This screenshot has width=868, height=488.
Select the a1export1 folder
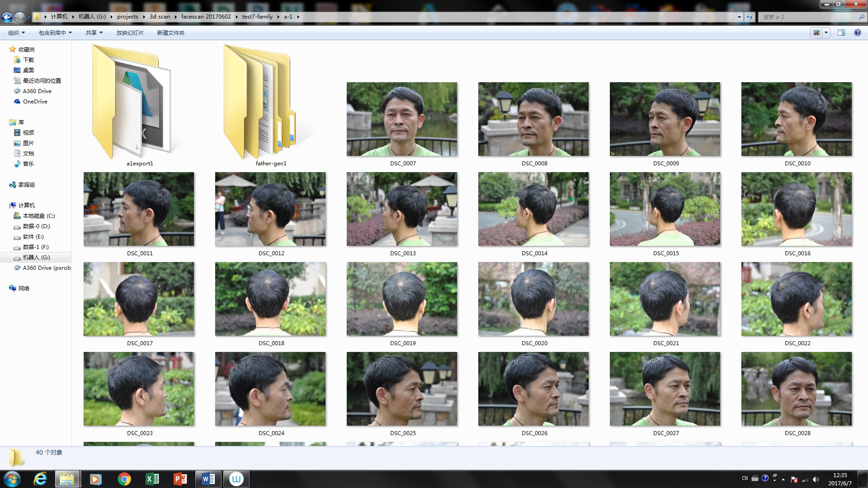pos(139,106)
